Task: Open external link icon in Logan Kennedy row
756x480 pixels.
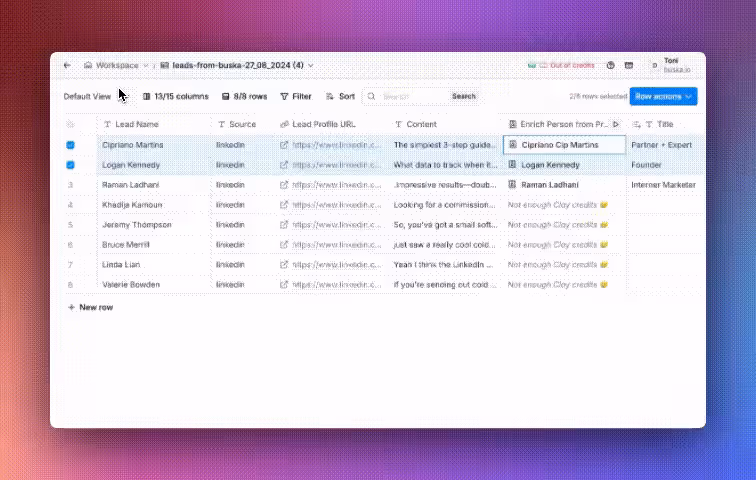Action: click(x=284, y=165)
